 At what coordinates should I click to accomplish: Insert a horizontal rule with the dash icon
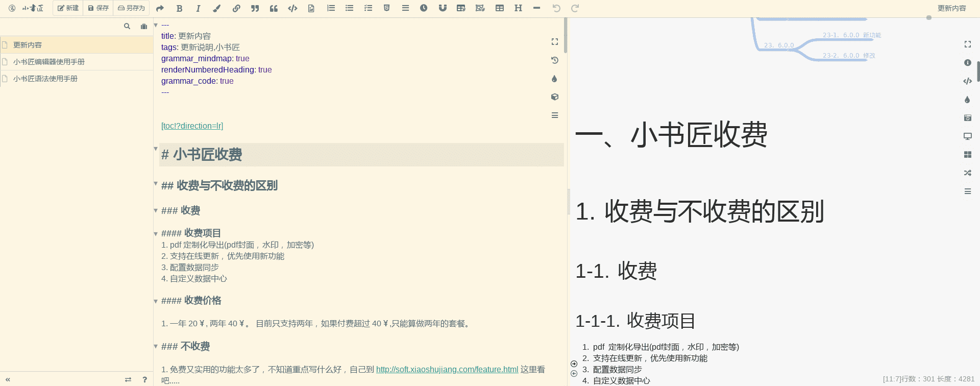(x=536, y=8)
